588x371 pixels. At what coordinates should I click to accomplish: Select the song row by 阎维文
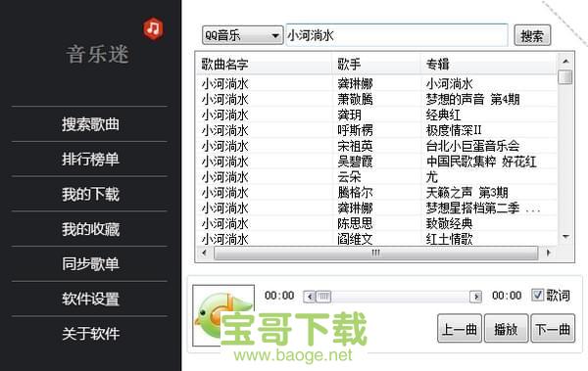click(x=376, y=239)
